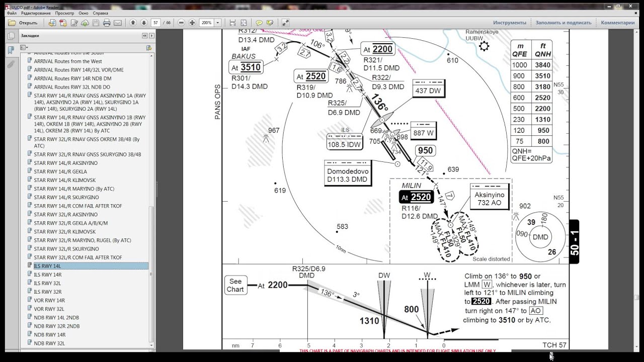Show the page thumbnails panel
This screenshot has width=644, height=362.
point(11,37)
